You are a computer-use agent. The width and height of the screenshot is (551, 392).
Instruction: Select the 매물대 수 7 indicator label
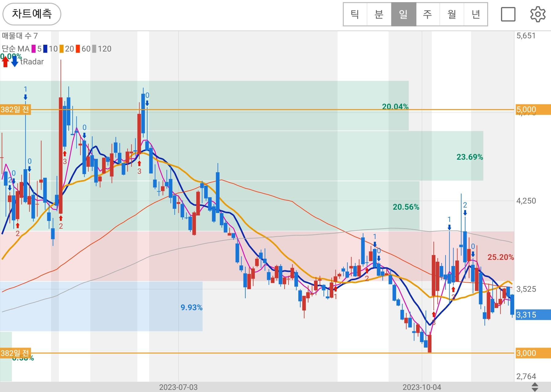[x=20, y=36]
